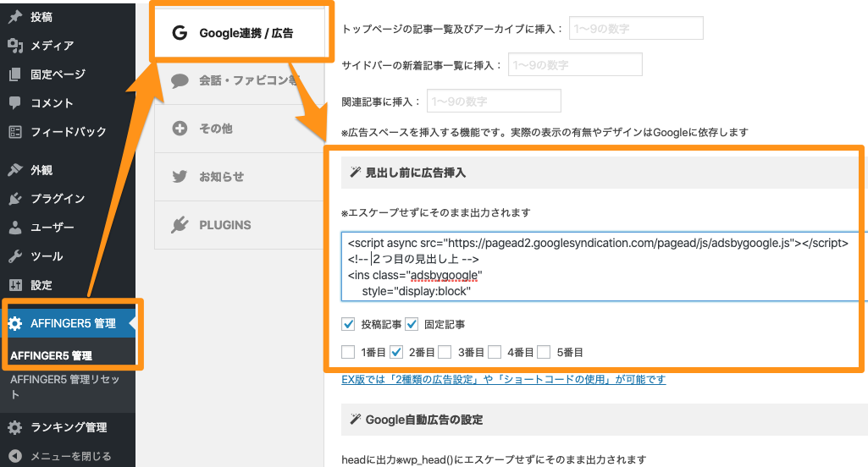Enable the 1番目 checkbox
This screenshot has width=868, height=467.
click(348, 352)
